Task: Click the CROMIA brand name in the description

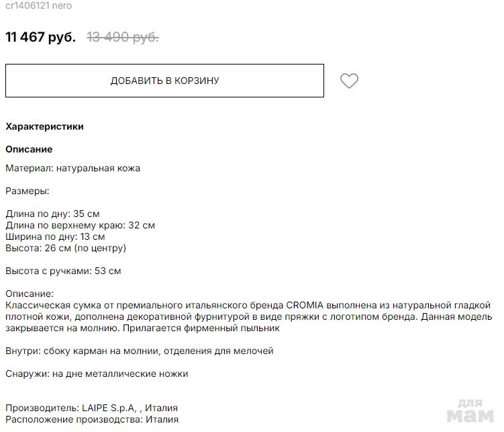Action: pyautogui.click(x=306, y=305)
